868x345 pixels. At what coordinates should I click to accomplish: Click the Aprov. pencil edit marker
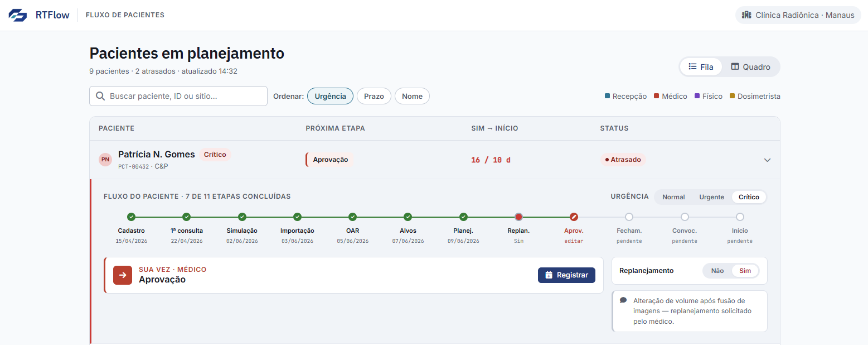574,217
